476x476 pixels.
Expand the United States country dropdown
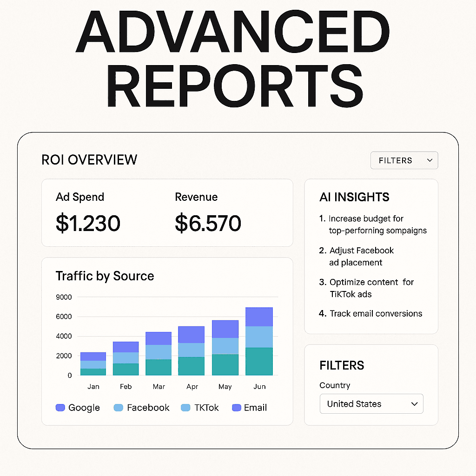(371, 404)
